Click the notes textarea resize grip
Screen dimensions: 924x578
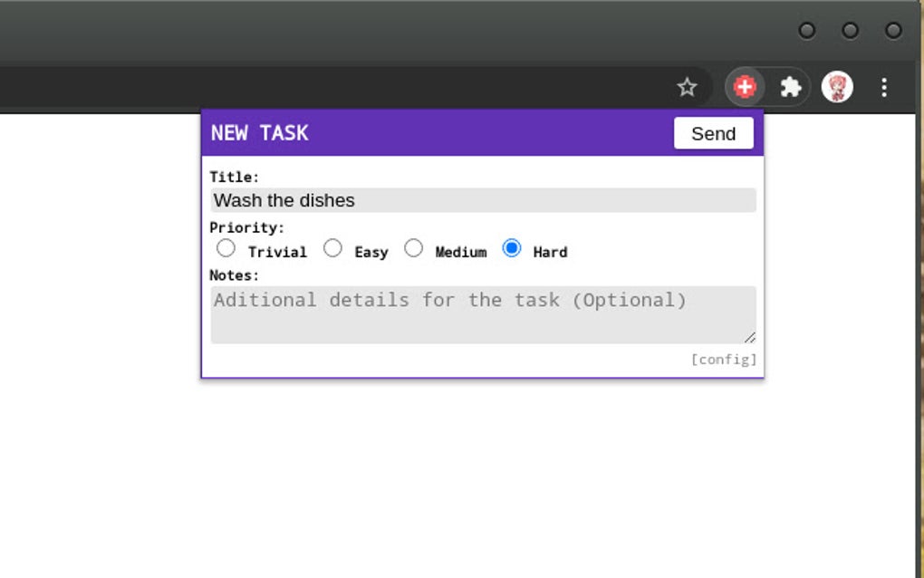coord(750,336)
